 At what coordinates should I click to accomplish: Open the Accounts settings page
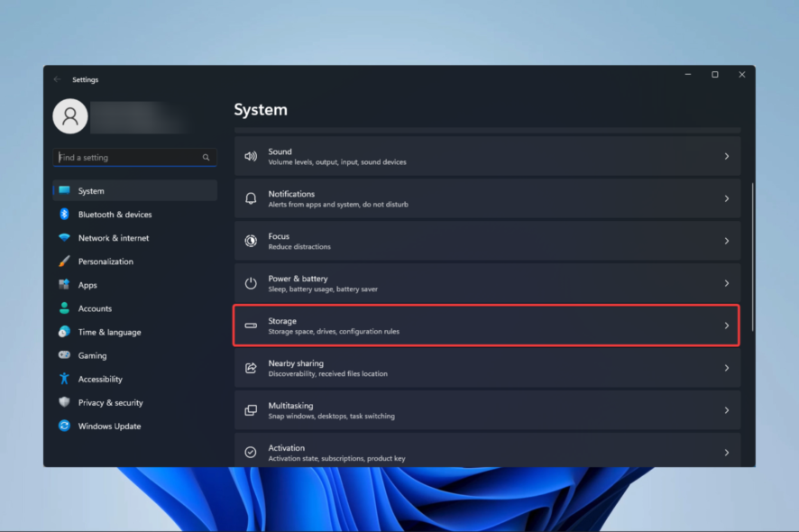tap(135, 308)
